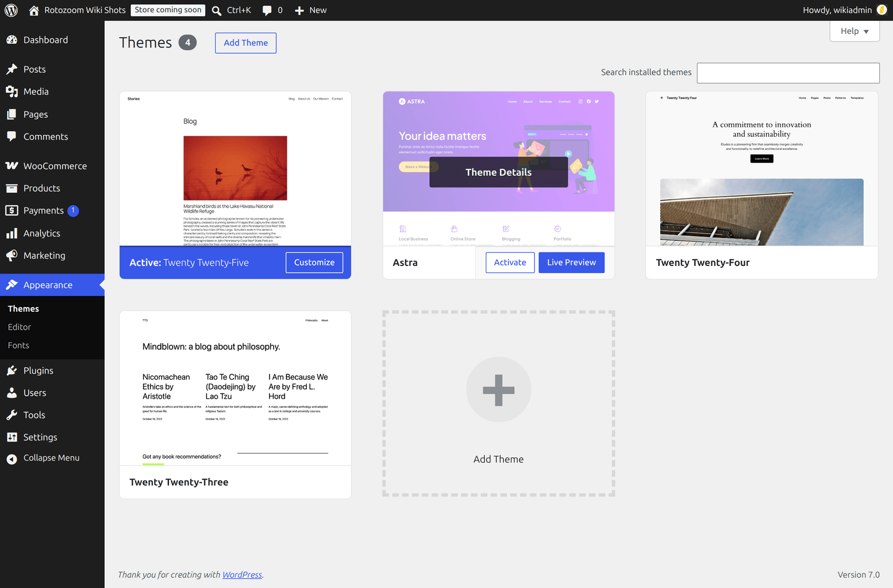Viewport: 893px width, 588px height.
Task: Open Live Preview for Astra
Action: [572, 262]
